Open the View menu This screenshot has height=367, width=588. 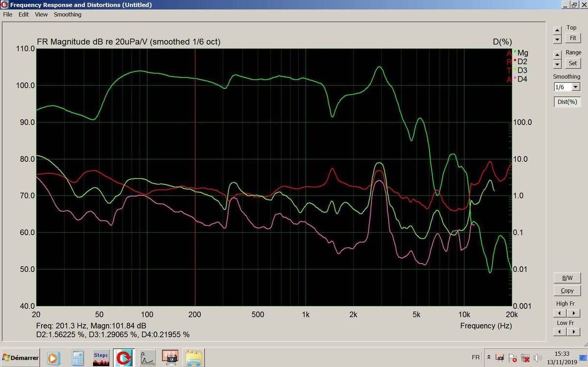[x=41, y=15]
